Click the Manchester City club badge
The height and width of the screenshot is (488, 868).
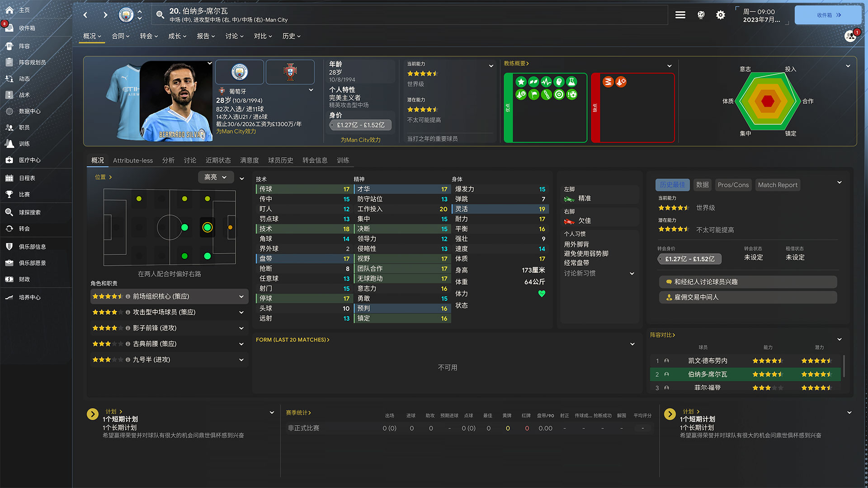(x=240, y=72)
